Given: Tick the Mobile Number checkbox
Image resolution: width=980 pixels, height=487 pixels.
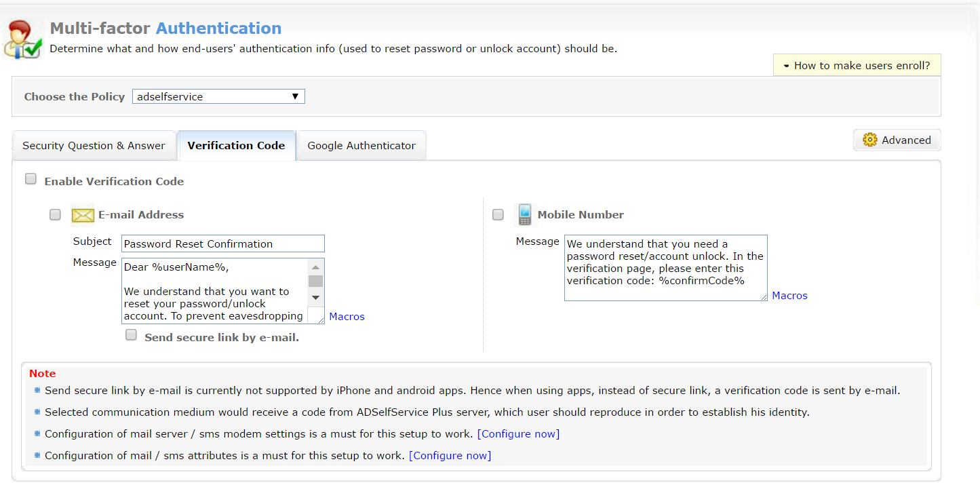Looking at the screenshot, I should (x=498, y=214).
